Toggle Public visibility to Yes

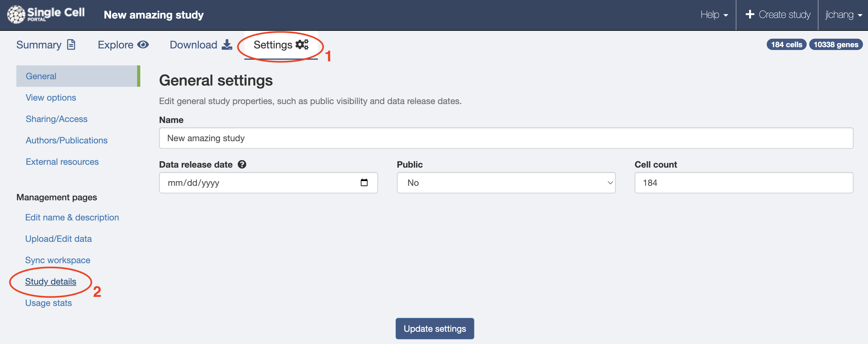pyautogui.click(x=505, y=182)
